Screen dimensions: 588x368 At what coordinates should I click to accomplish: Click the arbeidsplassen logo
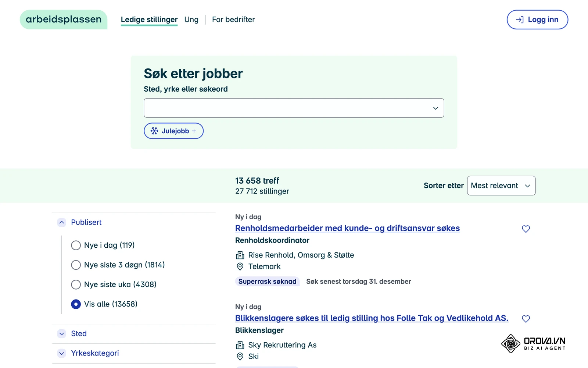tap(64, 20)
